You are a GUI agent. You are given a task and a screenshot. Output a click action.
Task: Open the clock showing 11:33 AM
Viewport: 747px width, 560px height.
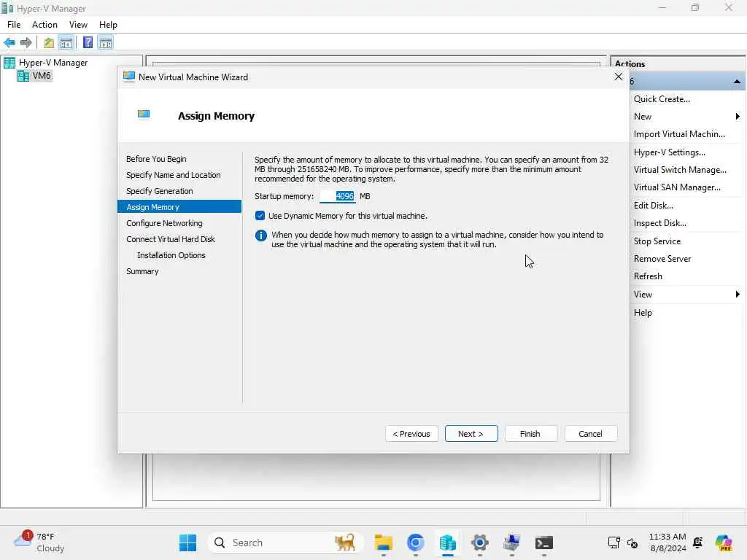click(x=667, y=542)
